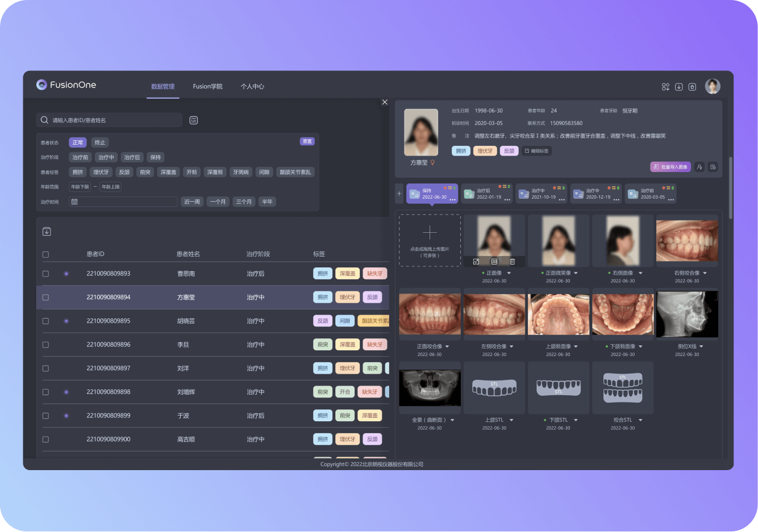
Task: Check the checkbox beside patient 刘洋
Action: point(45,368)
